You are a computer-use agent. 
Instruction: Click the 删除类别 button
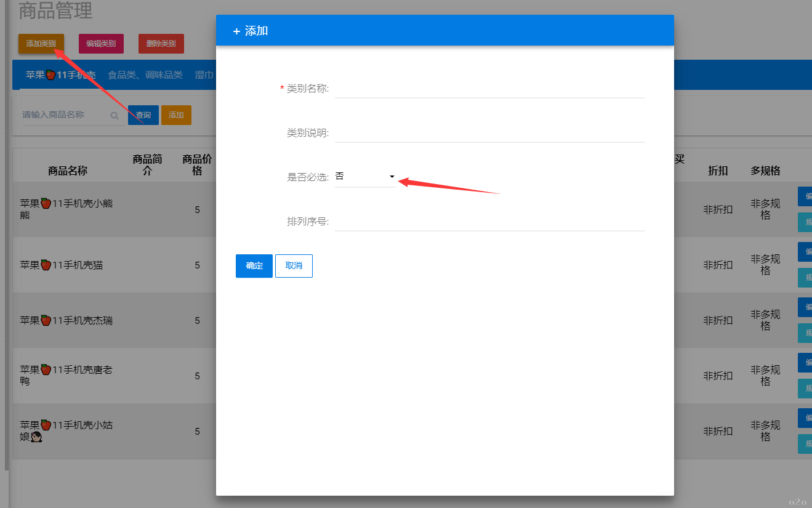pyautogui.click(x=161, y=44)
